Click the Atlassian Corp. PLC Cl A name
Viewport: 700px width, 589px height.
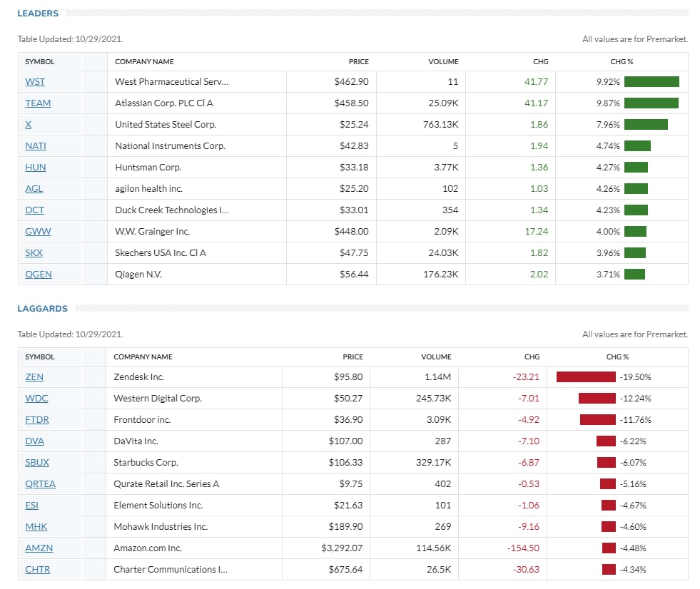pos(164,103)
